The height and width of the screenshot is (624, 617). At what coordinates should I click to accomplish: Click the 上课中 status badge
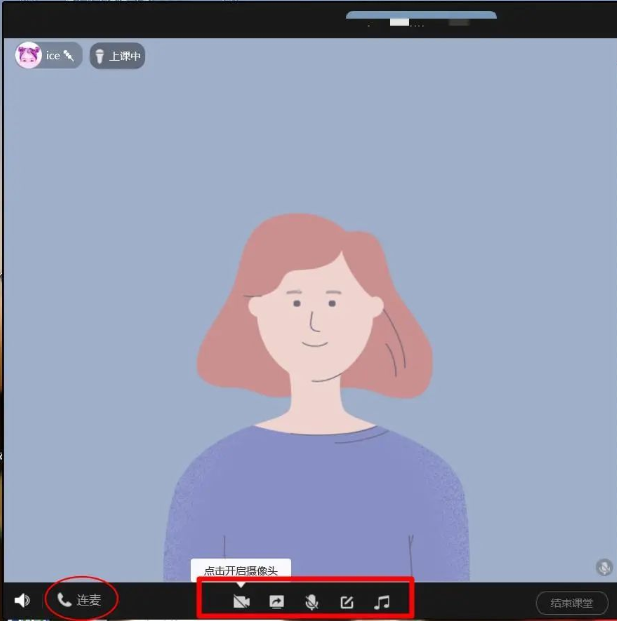[118, 56]
